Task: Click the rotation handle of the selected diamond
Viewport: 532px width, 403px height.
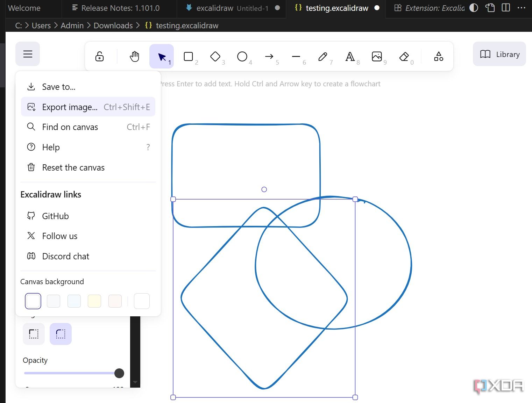Action: point(264,189)
